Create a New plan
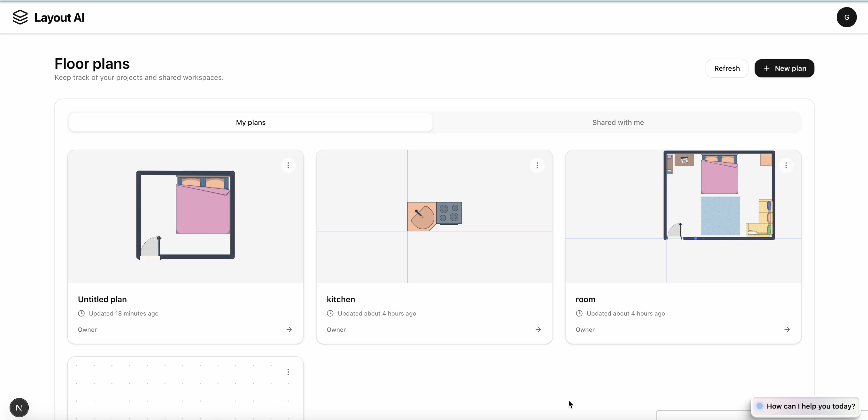The image size is (868, 420). click(784, 68)
